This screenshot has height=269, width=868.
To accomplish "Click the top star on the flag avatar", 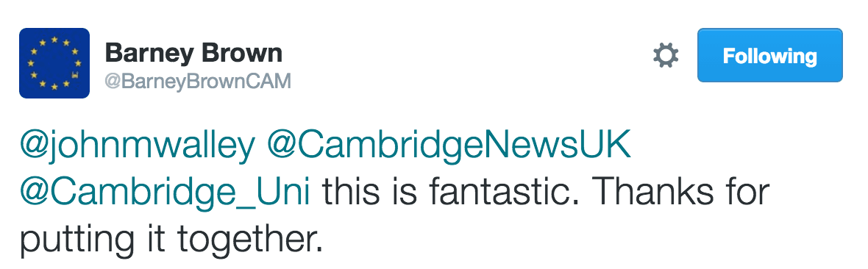I will 54,40.
